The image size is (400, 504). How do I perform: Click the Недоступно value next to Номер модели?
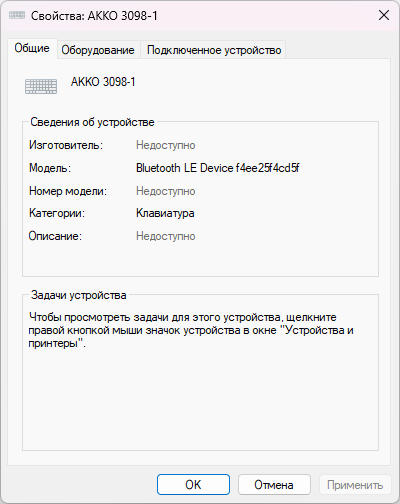pyautogui.click(x=166, y=191)
